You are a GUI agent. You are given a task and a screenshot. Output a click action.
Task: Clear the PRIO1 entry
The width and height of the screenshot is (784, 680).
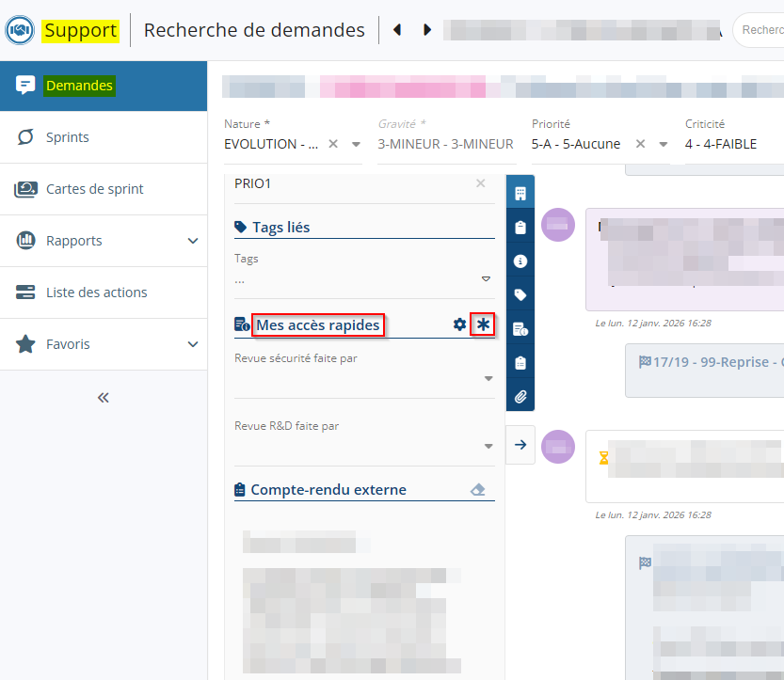pyautogui.click(x=481, y=183)
